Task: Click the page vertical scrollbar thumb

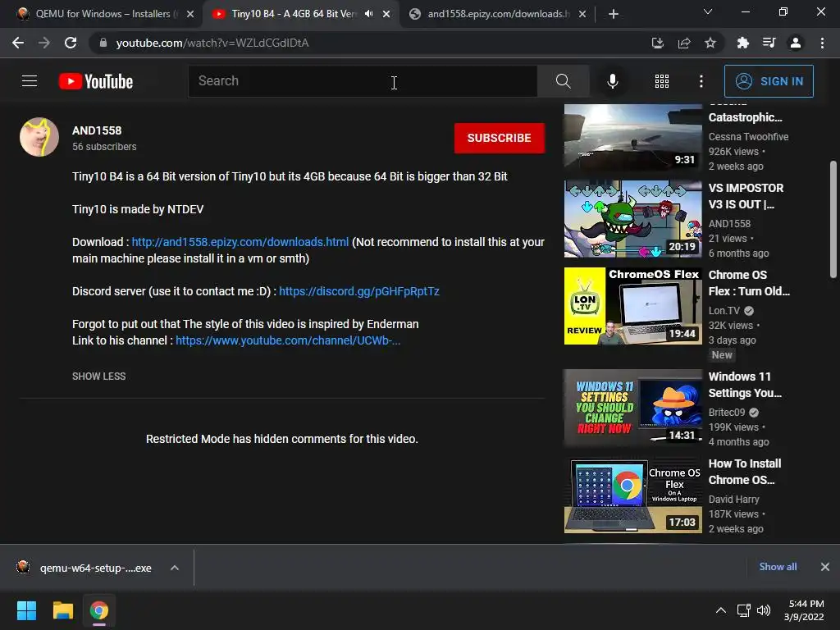Action: click(833, 219)
